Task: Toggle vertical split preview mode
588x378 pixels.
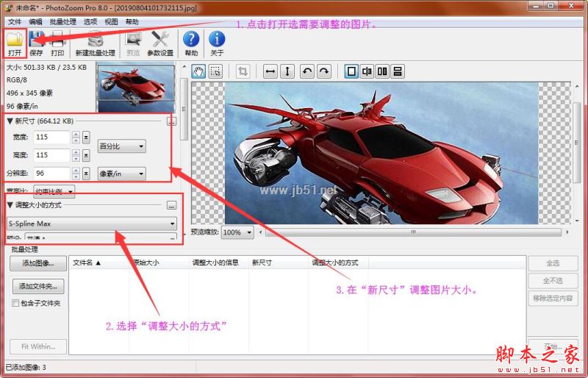Action: tap(367, 71)
